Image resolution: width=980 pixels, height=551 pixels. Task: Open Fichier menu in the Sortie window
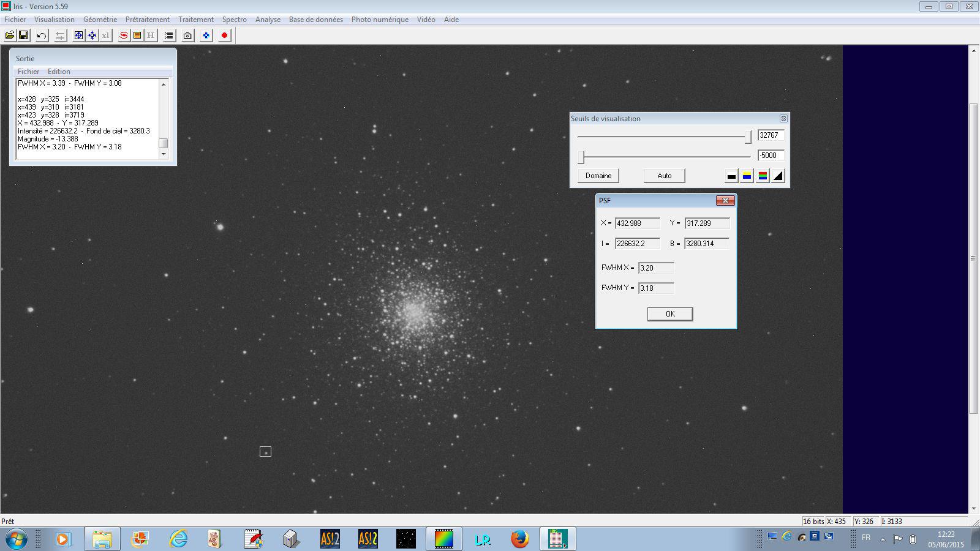28,72
